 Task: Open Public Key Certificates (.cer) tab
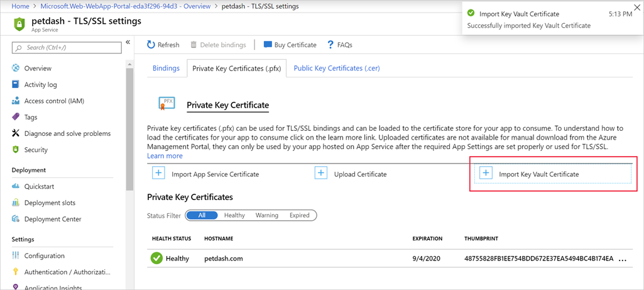coord(337,69)
